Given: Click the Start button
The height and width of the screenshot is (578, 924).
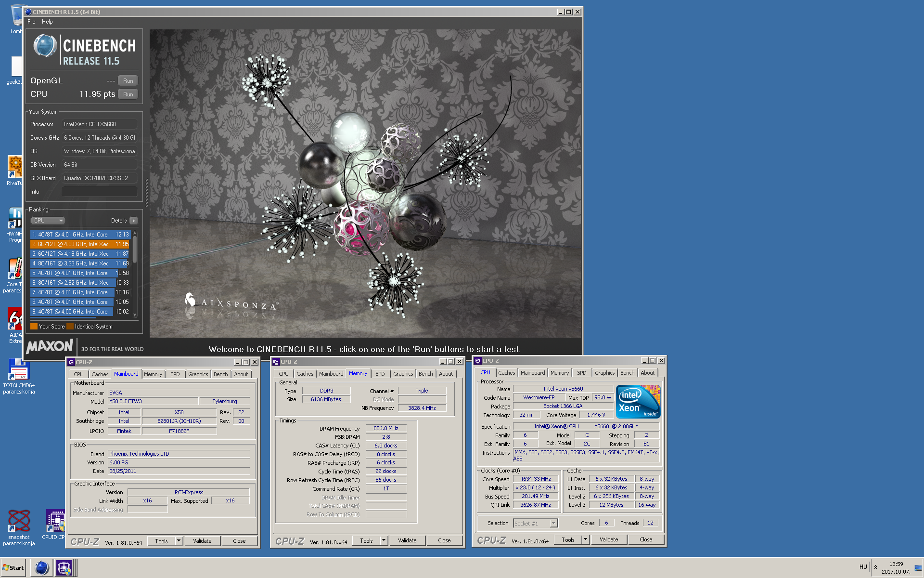Looking at the screenshot, I should (x=13, y=567).
